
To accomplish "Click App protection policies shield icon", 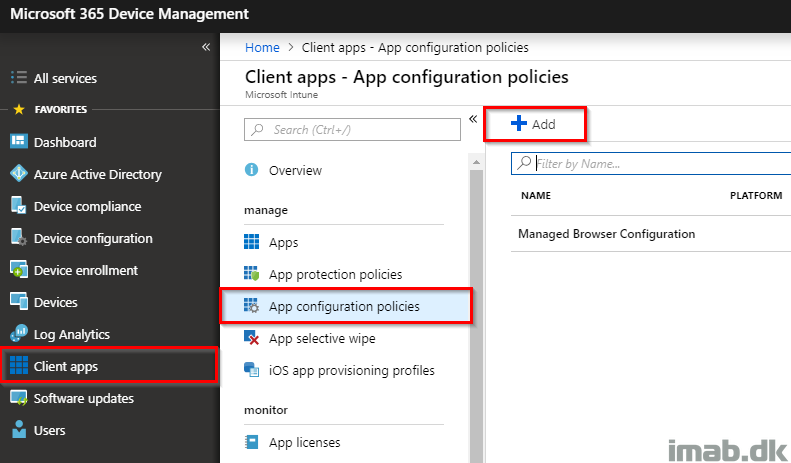I will pos(251,274).
